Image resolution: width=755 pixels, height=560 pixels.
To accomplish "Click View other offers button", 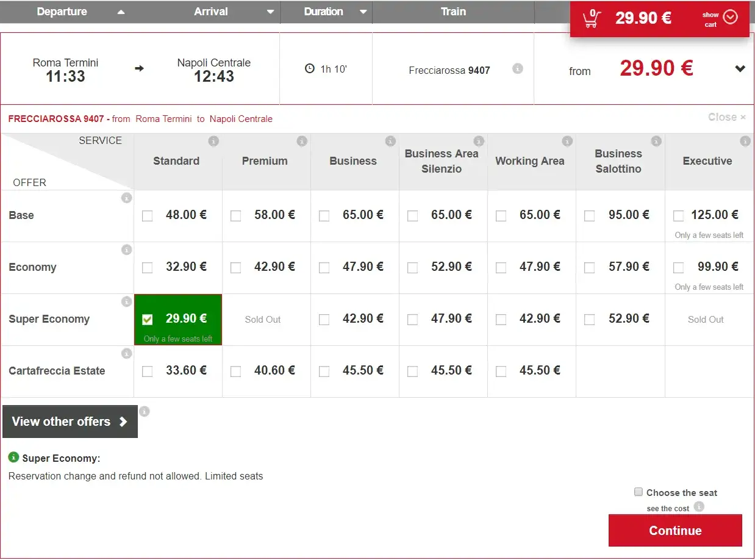I will [70, 422].
